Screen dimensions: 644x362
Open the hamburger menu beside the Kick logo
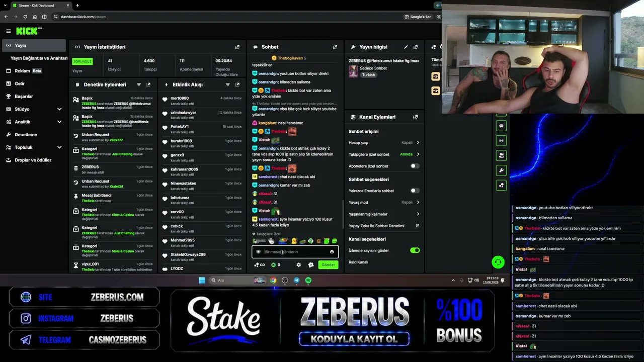pyautogui.click(x=9, y=31)
